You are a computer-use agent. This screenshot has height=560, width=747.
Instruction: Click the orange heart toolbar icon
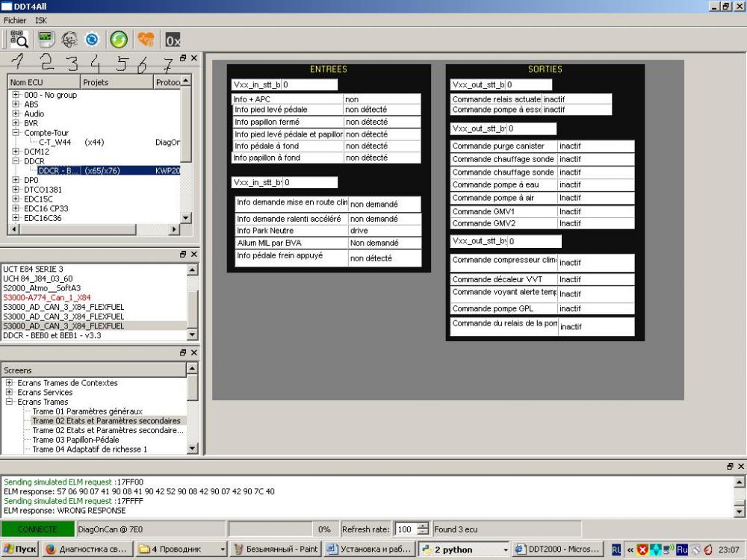(x=146, y=39)
